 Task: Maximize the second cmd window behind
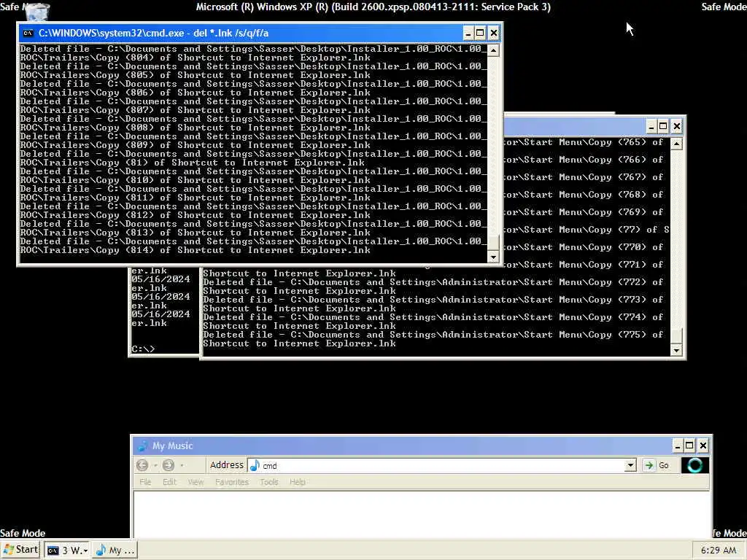[x=663, y=126]
